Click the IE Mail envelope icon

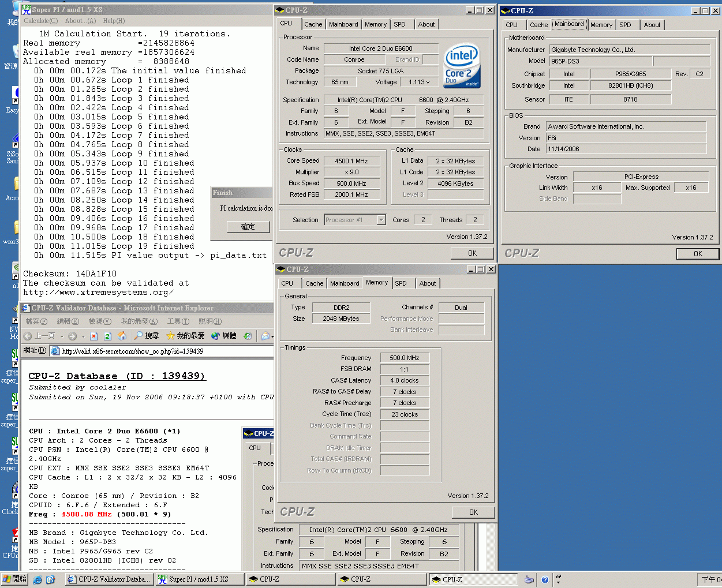(264, 336)
